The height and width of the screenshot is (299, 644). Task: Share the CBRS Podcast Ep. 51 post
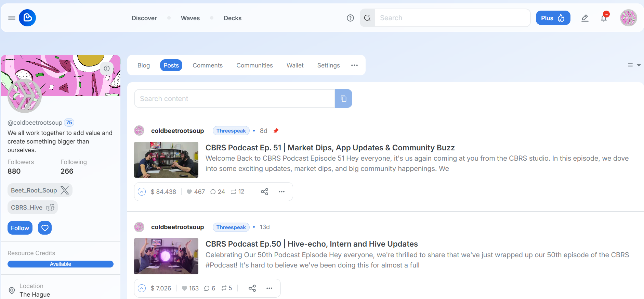(x=264, y=192)
